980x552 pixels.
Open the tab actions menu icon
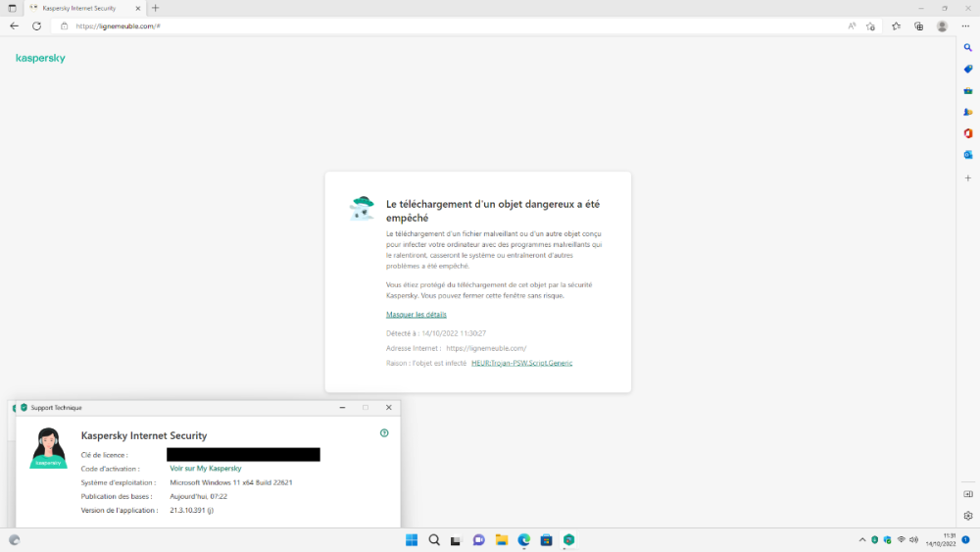click(12, 8)
